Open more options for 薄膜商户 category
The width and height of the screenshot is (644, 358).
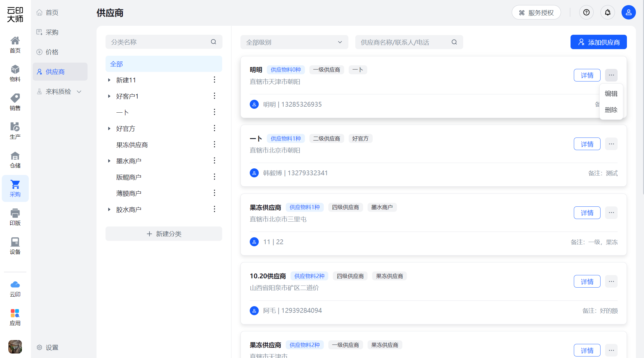(x=214, y=193)
